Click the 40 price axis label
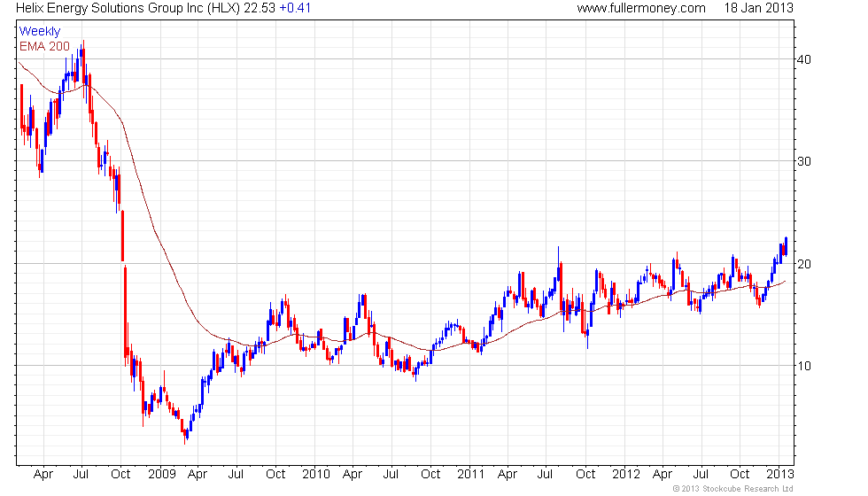Image resolution: width=868 pixels, height=496 pixels. [x=807, y=59]
